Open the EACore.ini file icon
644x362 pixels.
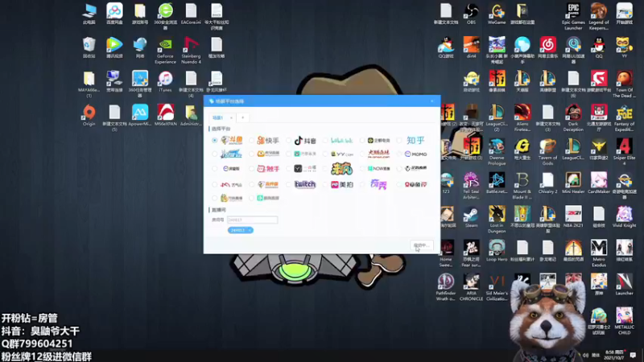point(191,14)
